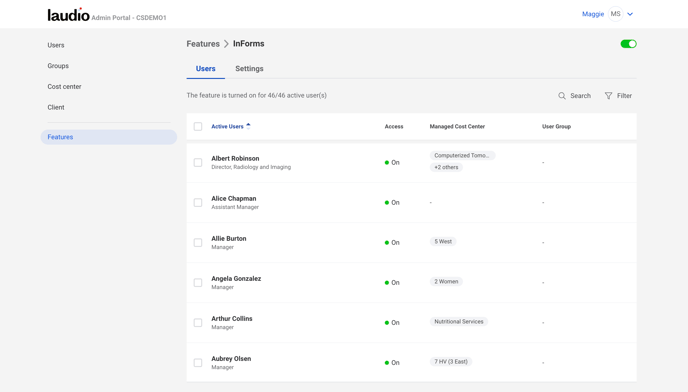Select Albert Robinson's checkbox

pos(198,162)
